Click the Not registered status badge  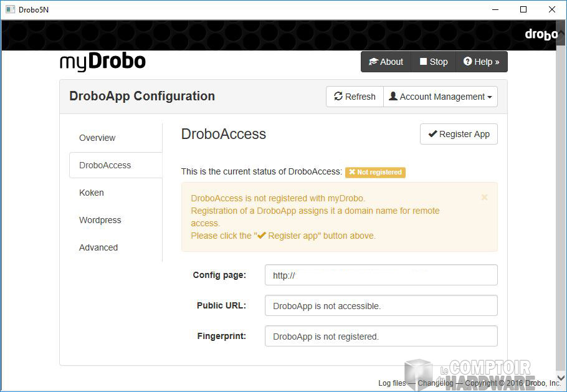(x=375, y=172)
